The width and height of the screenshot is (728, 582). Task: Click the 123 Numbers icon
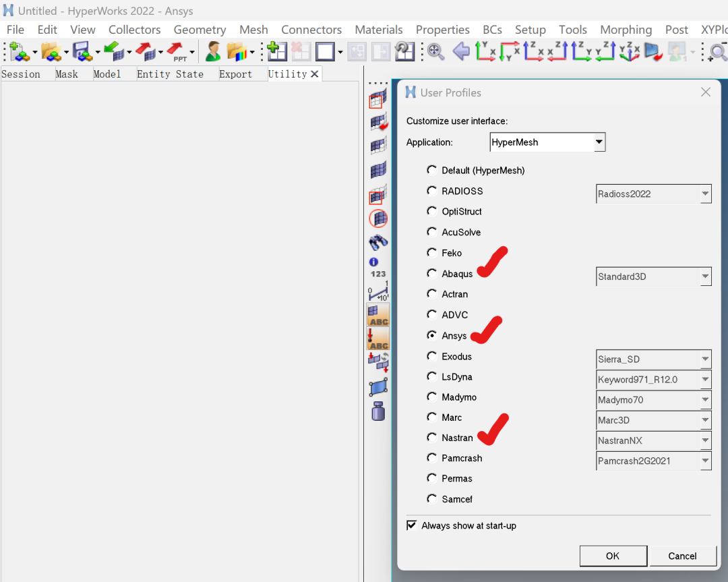(x=378, y=274)
